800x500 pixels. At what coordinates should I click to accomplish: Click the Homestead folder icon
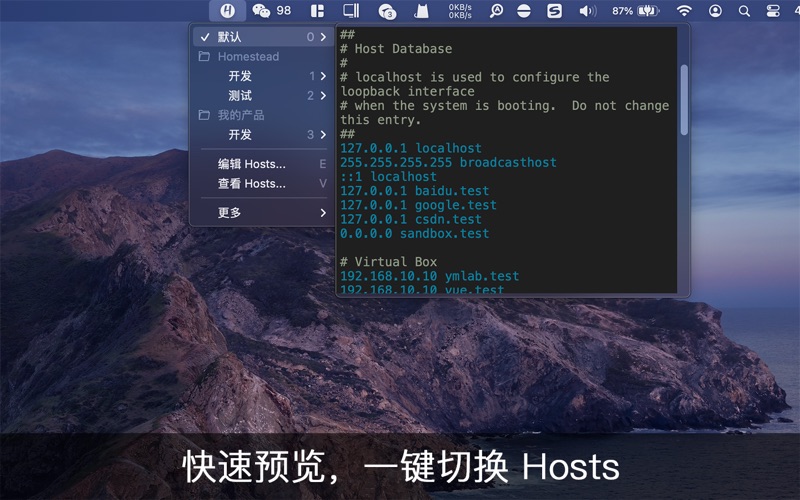204,57
